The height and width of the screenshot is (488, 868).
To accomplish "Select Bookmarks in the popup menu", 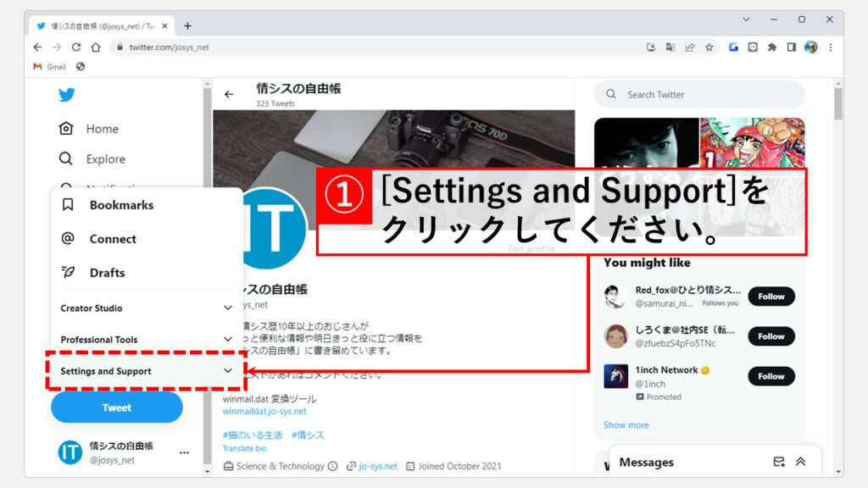I will tap(120, 205).
